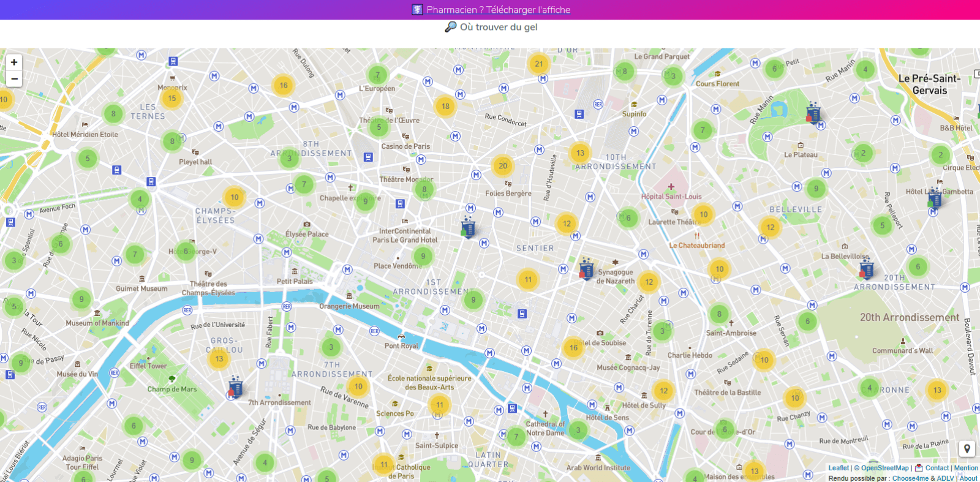Open the Choose4me credit link
The height and width of the screenshot is (482, 980).
click(910, 478)
